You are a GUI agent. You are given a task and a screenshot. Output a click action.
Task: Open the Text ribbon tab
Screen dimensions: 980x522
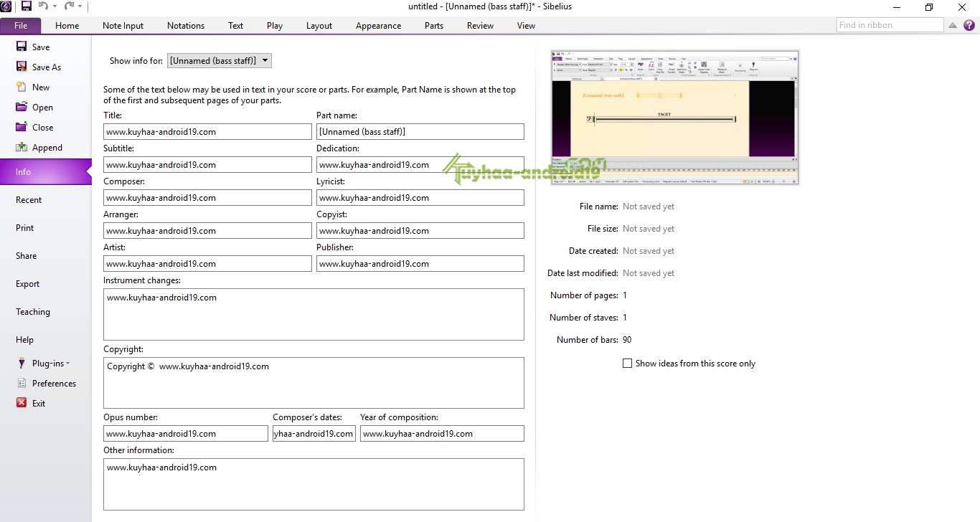click(236, 26)
